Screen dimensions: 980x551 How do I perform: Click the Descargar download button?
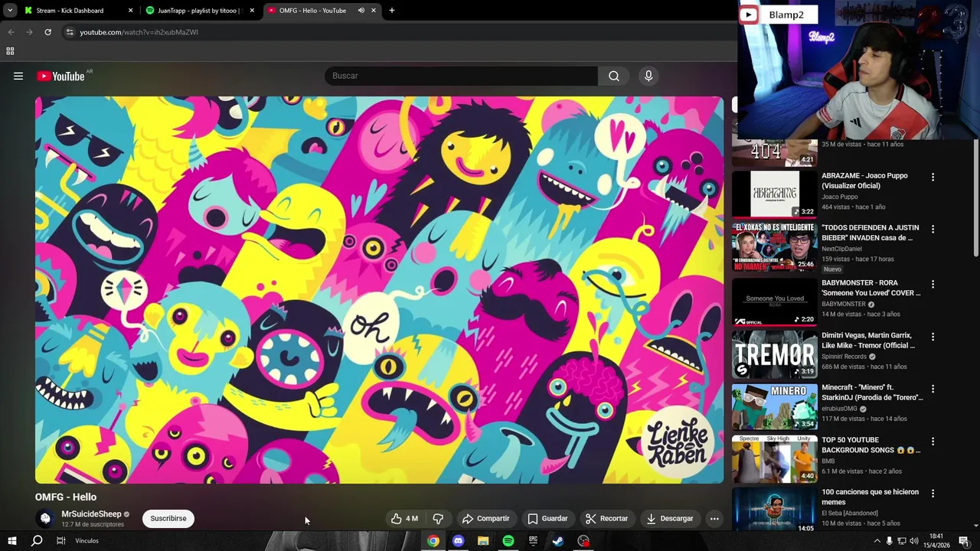coord(670,518)
